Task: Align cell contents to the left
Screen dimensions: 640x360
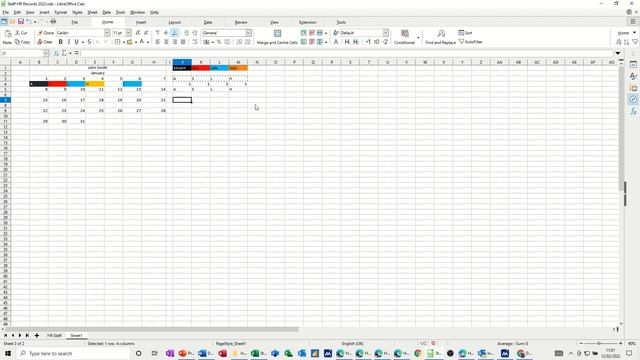Action: [158, 42]
